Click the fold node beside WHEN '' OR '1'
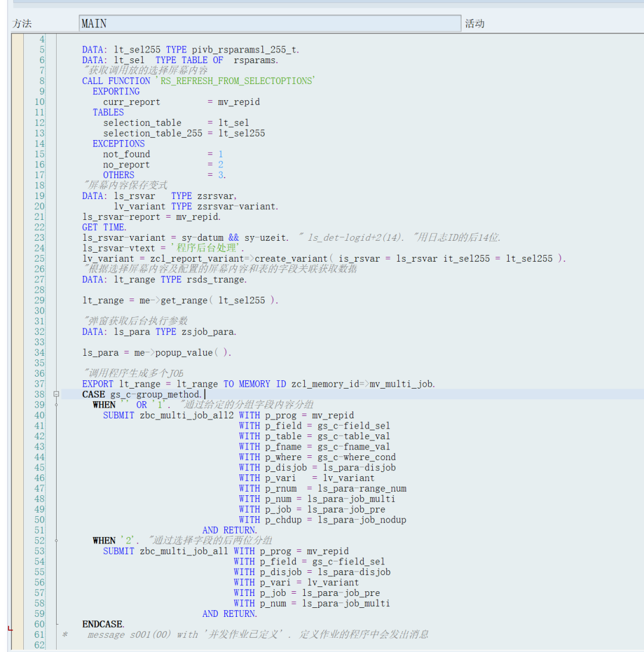 (x=56, y=405)
